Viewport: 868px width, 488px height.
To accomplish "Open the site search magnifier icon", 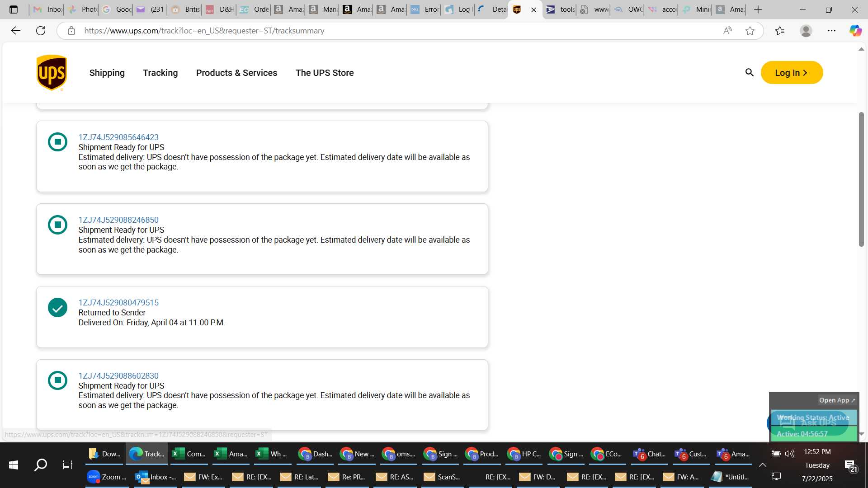I will click(749, 73).
